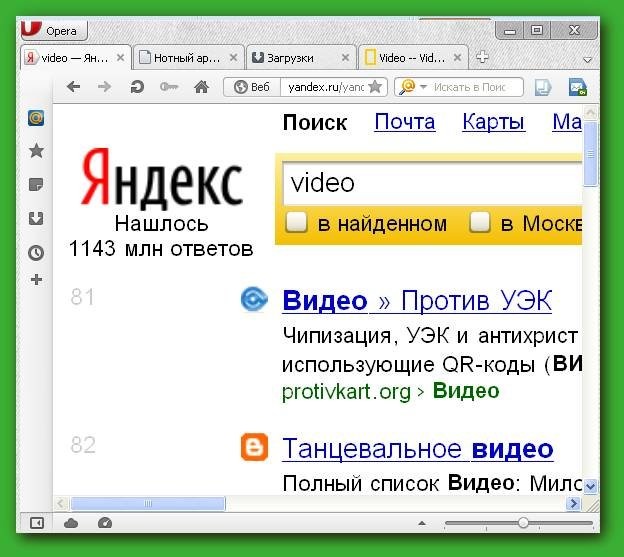Select the Поиск section label
The image size is (624, 557).
coord(315,122)
